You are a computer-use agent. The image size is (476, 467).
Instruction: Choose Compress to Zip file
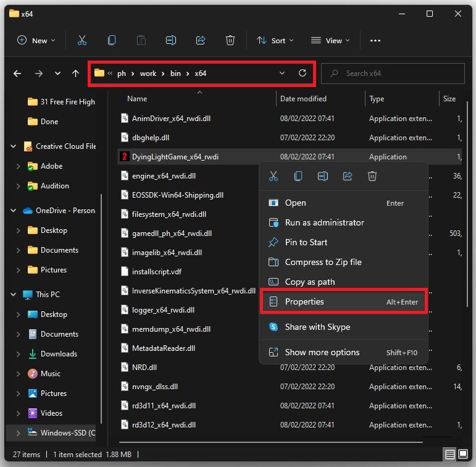pos(344,262)
